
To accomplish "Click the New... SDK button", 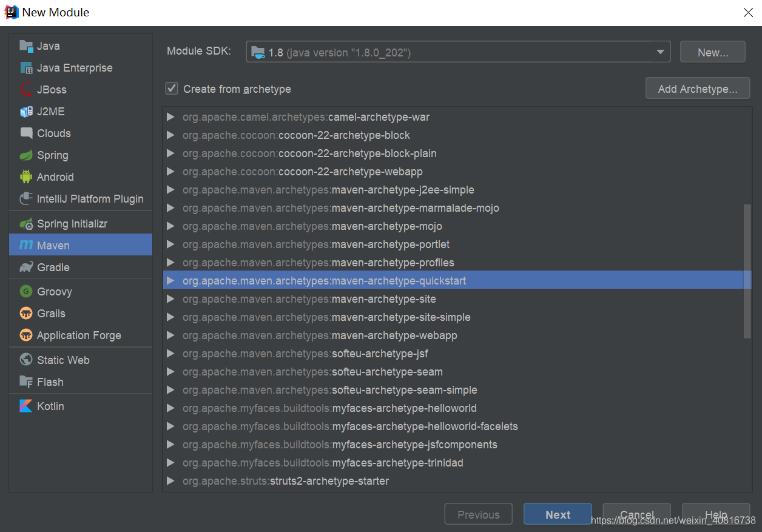I will 713,52.
